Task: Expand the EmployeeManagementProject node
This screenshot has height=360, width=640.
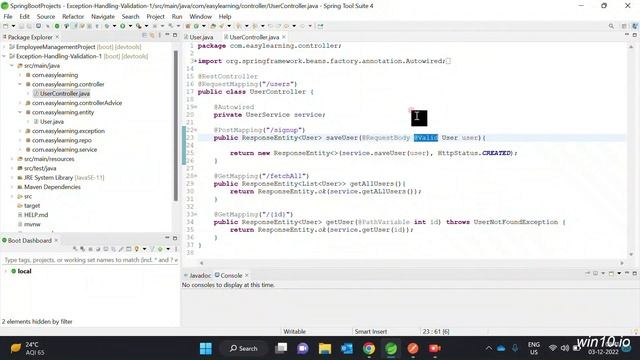Action: pyautogui.click(x=4, y=47)
